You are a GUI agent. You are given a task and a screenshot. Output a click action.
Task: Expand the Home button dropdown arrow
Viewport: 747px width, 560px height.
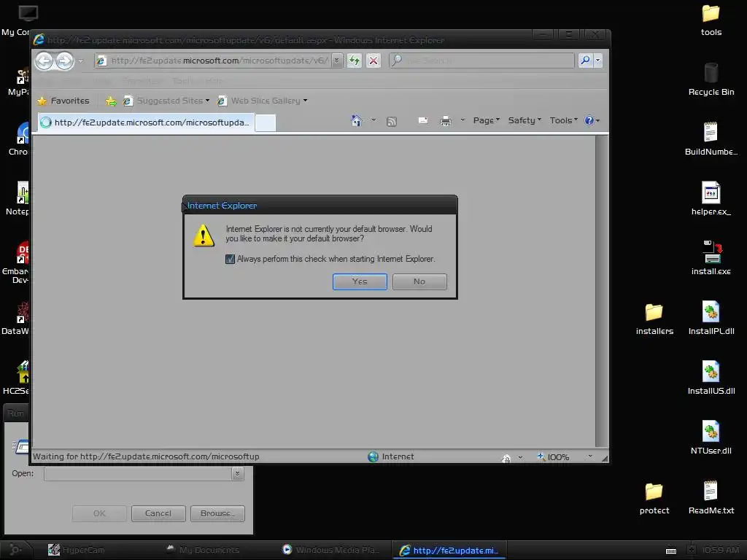coord(373,120)
